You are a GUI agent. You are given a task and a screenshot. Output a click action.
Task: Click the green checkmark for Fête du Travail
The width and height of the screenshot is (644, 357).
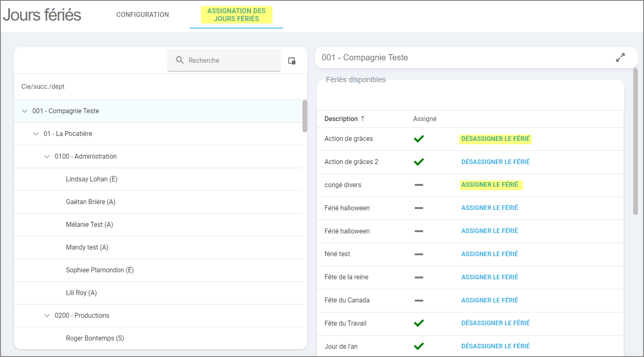(419, 323)
